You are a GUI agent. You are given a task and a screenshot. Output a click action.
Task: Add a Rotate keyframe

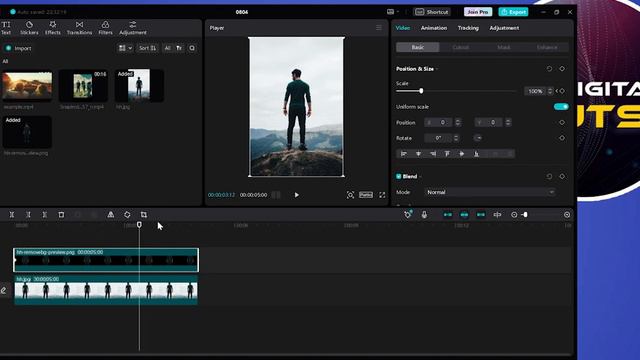click(562, 138)
